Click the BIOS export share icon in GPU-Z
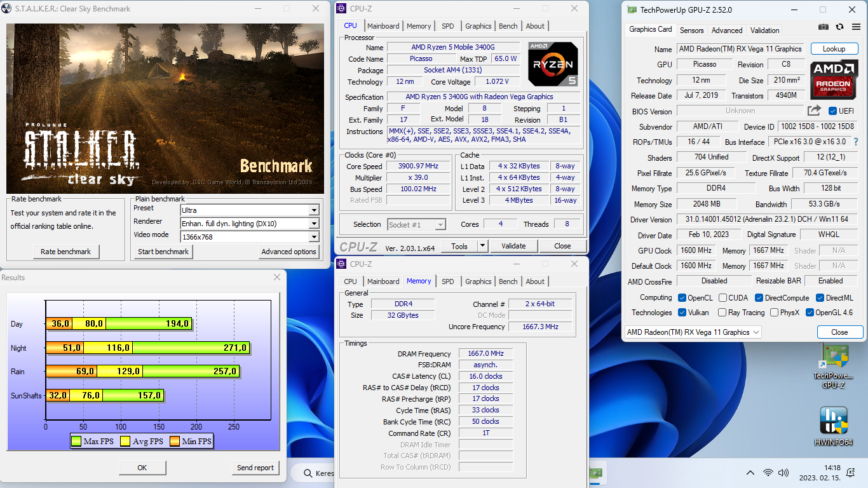868x488 pixels. (814, 111)
